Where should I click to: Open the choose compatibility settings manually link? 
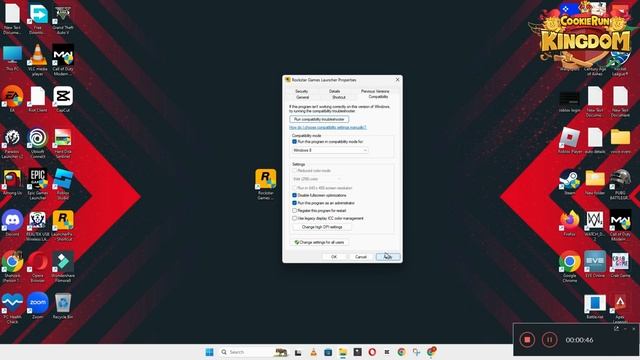(x=328, y=127)
